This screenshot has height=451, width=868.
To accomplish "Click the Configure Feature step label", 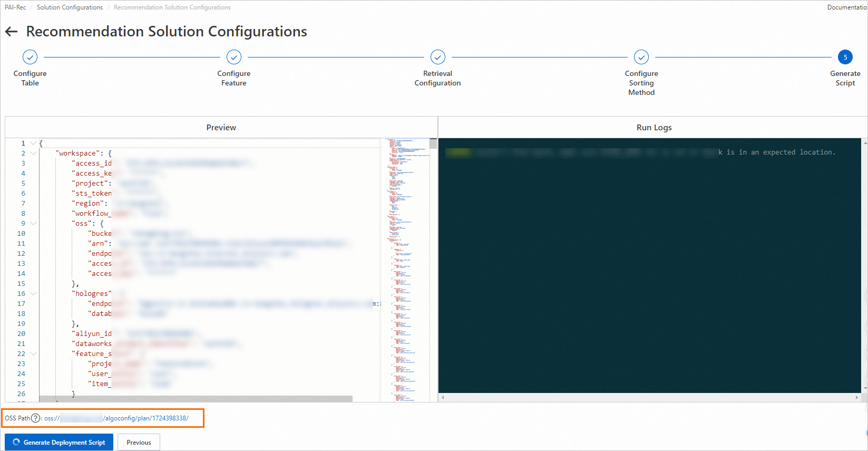I will 234,78.
